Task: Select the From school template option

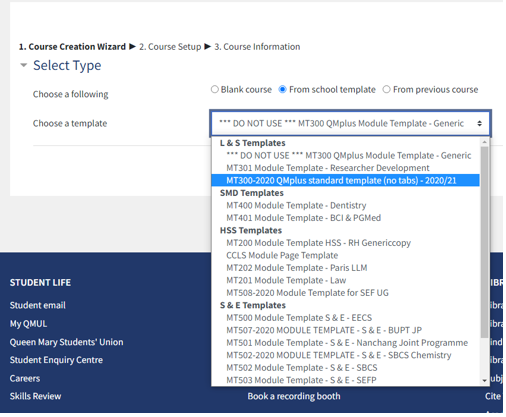Action: click(282, 89)
